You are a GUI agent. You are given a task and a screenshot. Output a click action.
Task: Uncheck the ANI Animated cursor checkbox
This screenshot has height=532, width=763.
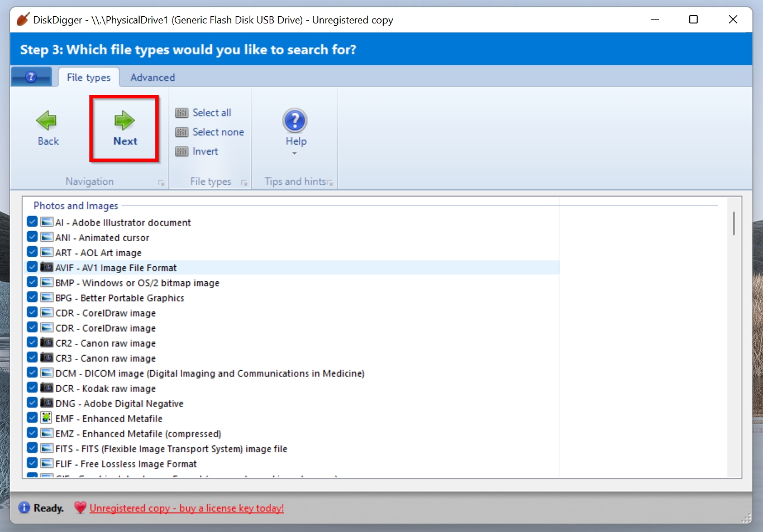32,237
